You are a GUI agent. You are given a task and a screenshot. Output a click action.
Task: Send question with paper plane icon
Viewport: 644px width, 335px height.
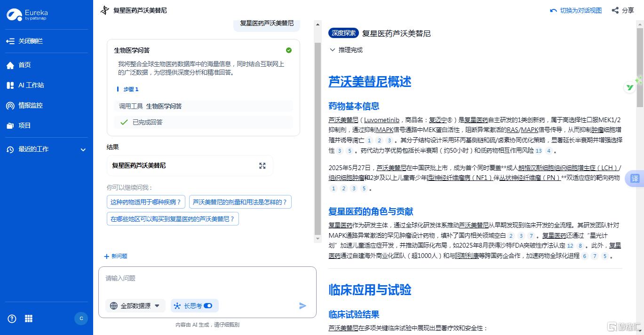point(302,306)
